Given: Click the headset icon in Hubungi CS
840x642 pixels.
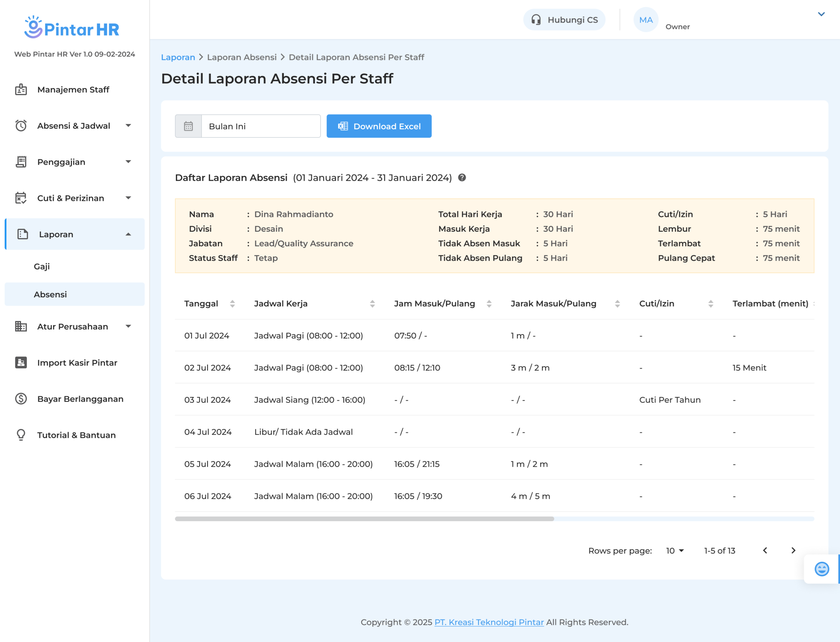Looking at the screenshot, I should point(536,20).
